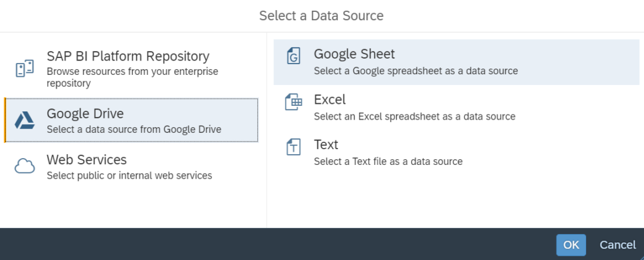
Task: Click the Web Services cloud icon
Action: coord(25,166)
